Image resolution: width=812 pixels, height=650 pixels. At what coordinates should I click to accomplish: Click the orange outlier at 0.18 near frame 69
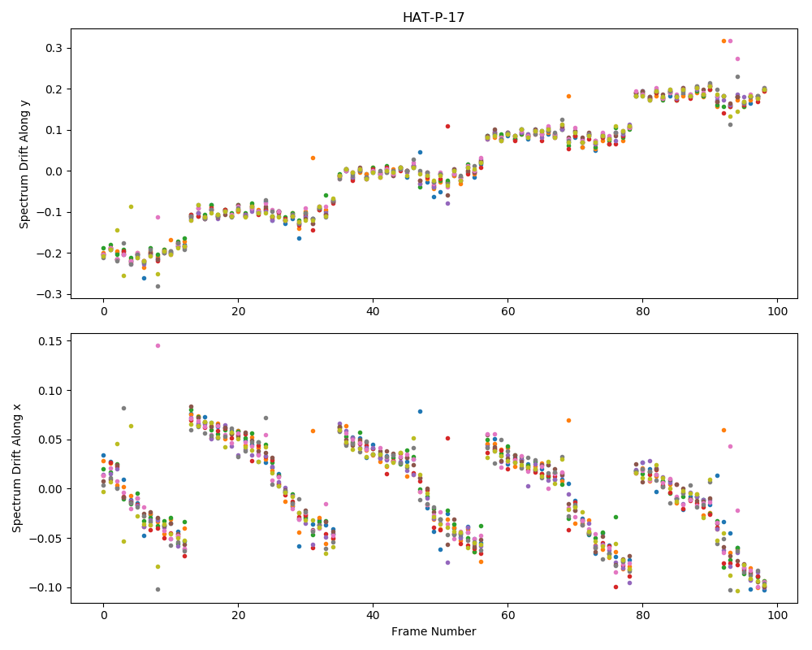(568, 97)
